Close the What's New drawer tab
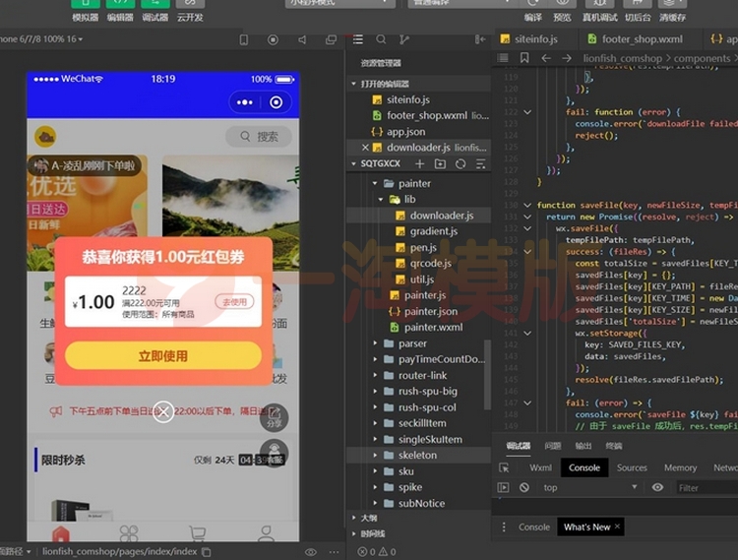 (617, 527)
